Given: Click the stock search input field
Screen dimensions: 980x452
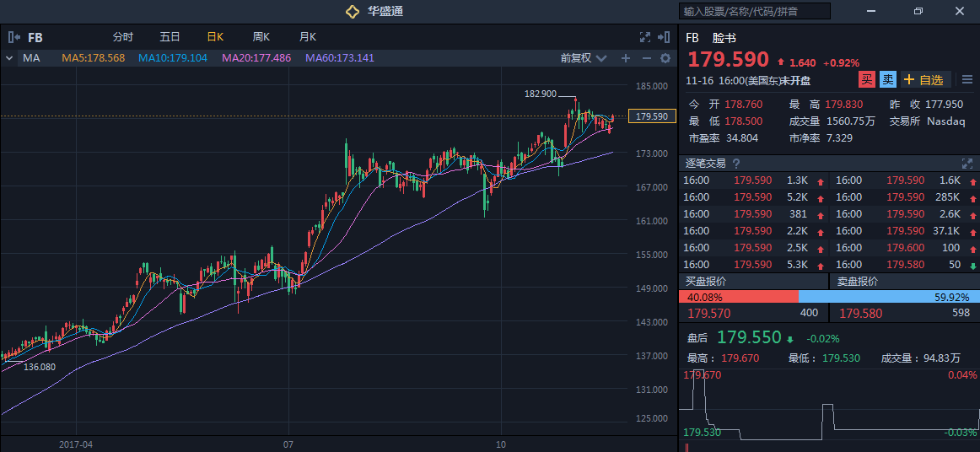Looking at the screenshot, I should (754, 11).
